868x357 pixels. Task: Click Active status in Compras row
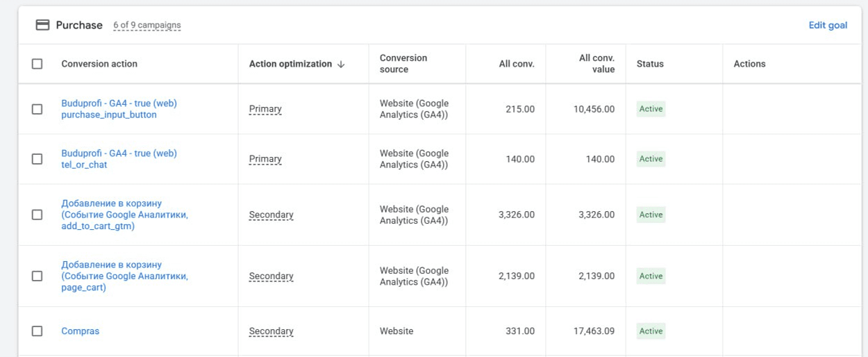coord(651,331)
